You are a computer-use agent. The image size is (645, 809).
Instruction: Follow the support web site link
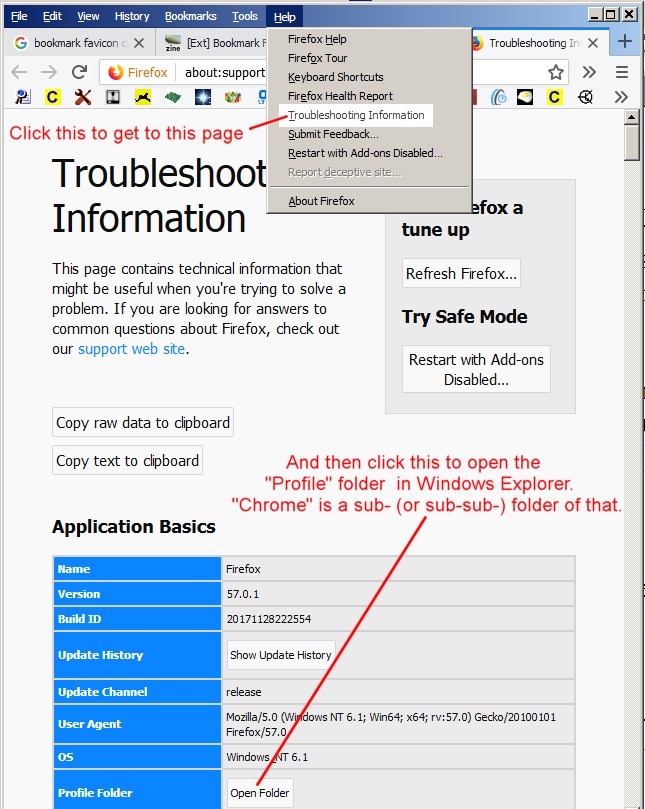pyautogui.click(x=132, y=349)
